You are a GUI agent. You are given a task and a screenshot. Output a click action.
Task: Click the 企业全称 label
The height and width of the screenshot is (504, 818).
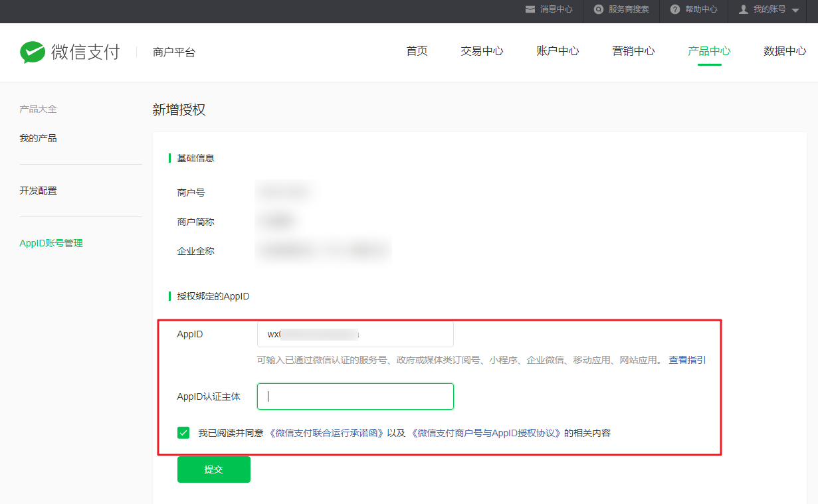[x=195, y=251]
